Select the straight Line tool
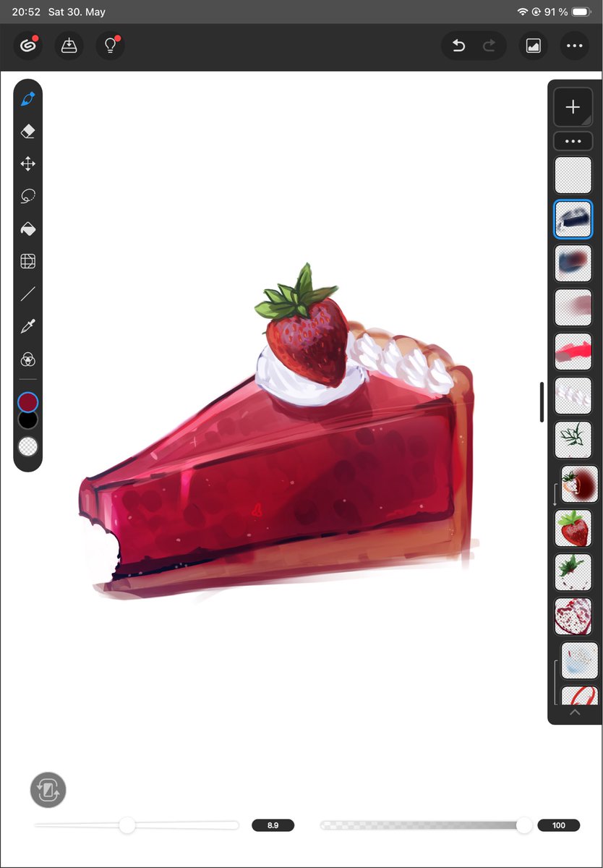The height and width of the screenshot is (868, 603). (x=28, y=294)
